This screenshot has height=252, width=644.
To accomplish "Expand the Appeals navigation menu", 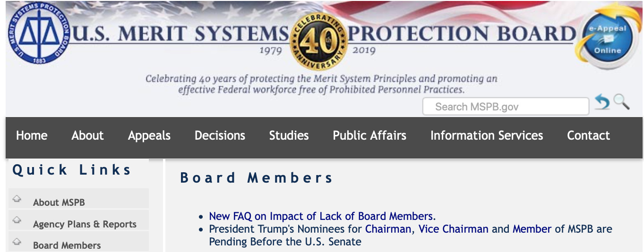I will [x=149, y=136].
